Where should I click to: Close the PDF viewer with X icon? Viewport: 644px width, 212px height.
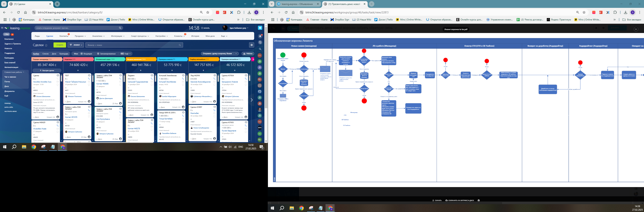[x=636, y=29]
